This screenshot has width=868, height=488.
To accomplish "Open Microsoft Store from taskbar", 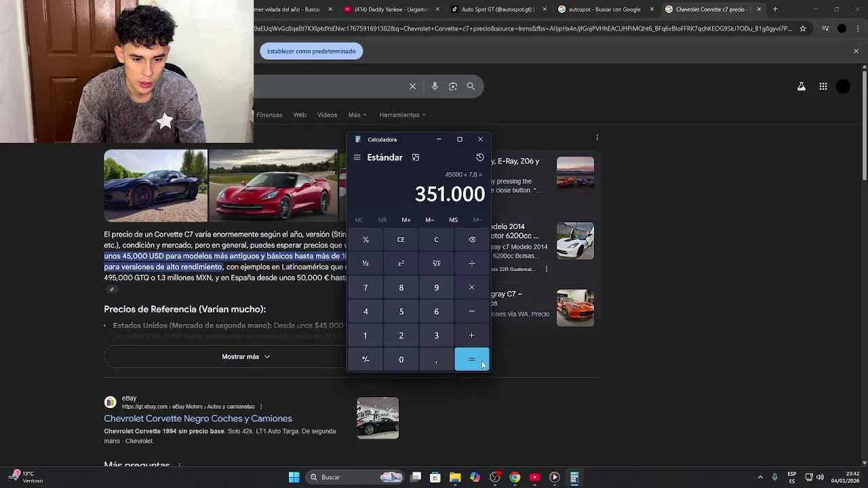I will pos(435,477).
